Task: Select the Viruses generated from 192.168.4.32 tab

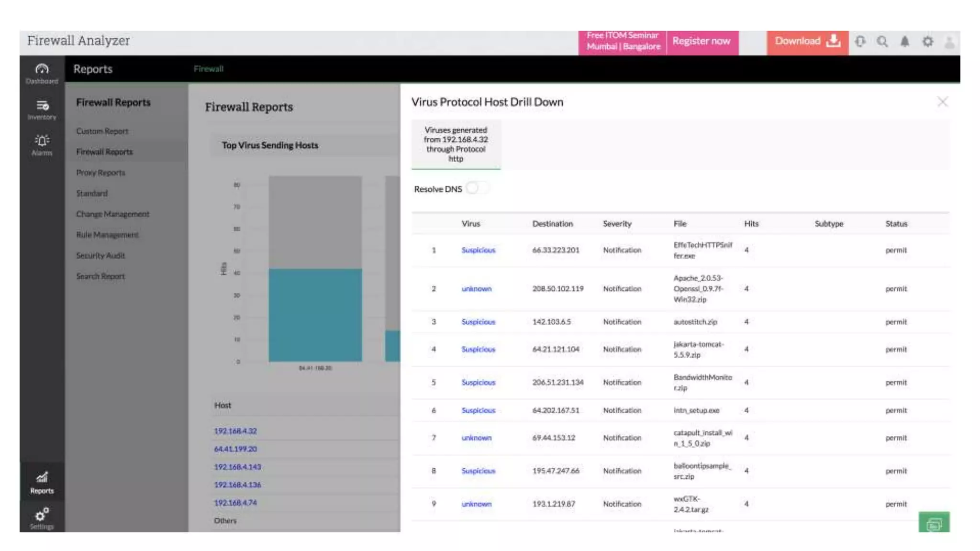Action: (x=456, y=144)
